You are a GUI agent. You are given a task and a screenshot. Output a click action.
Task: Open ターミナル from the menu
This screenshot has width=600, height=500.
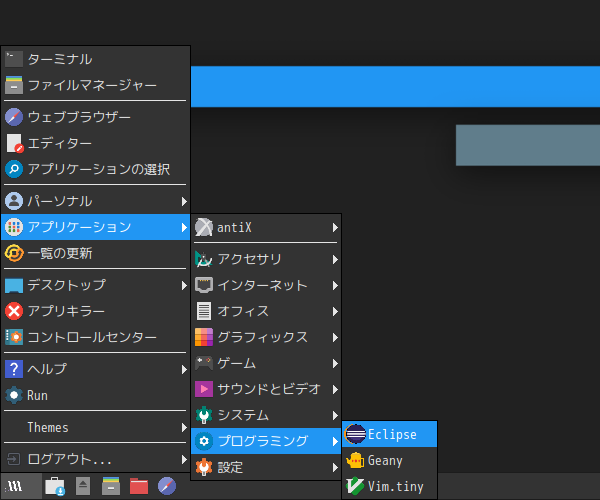[x=96, y=59]
